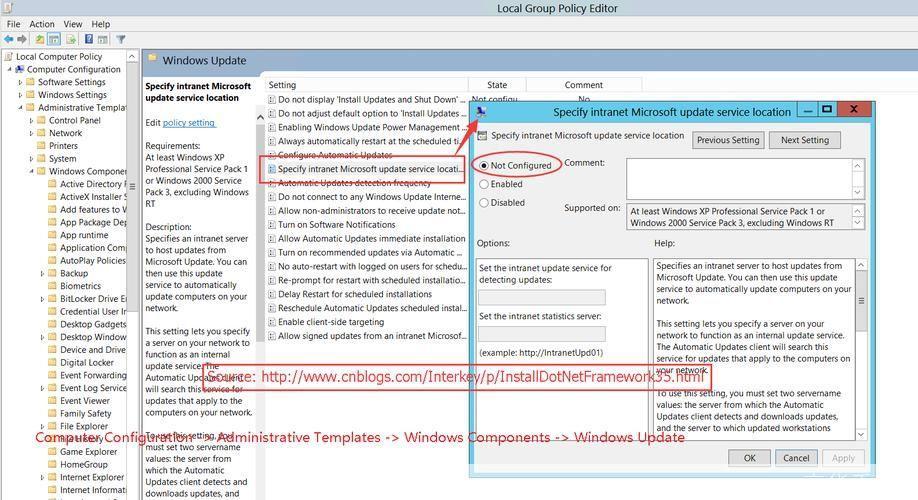The image size is (918, 500).
Task: Collapse the Computer Configuration node
Action: click(x=9, y=69)
